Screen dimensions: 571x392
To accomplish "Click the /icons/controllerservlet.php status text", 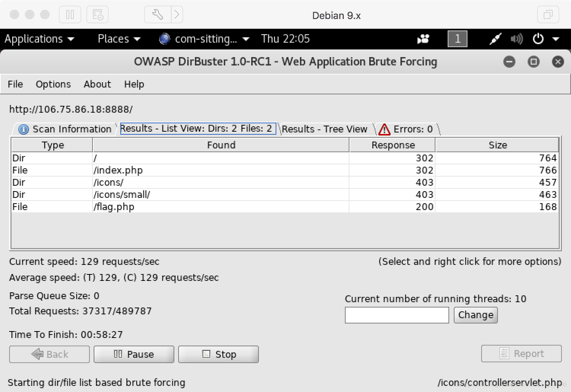I will coord(500,382).
